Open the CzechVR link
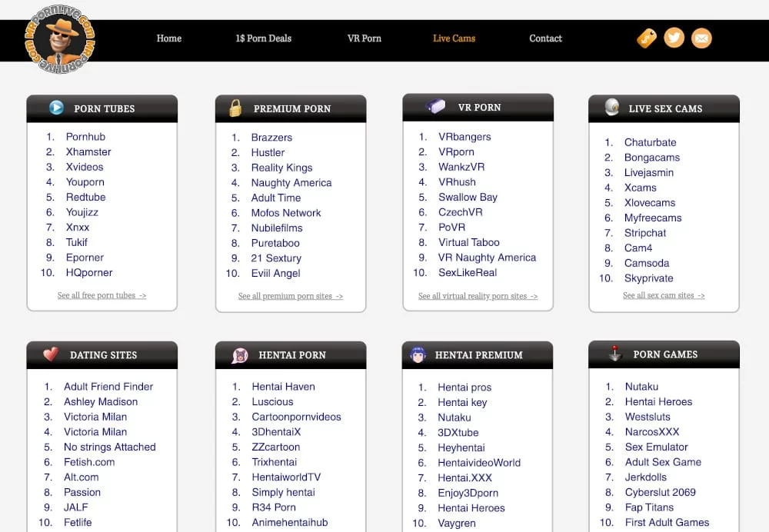The image size is (769, 532). [x=461, y=212]
